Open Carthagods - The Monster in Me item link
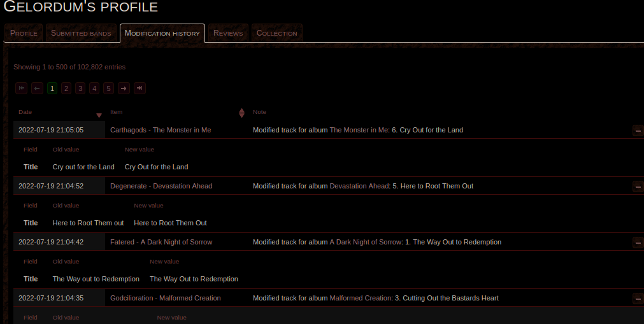 [161, 130]
